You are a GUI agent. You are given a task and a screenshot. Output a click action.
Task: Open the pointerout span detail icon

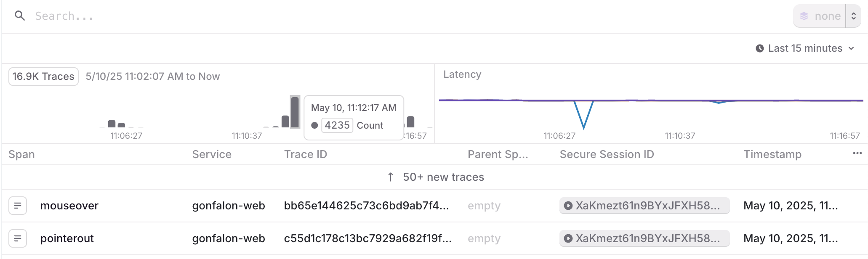18,238
